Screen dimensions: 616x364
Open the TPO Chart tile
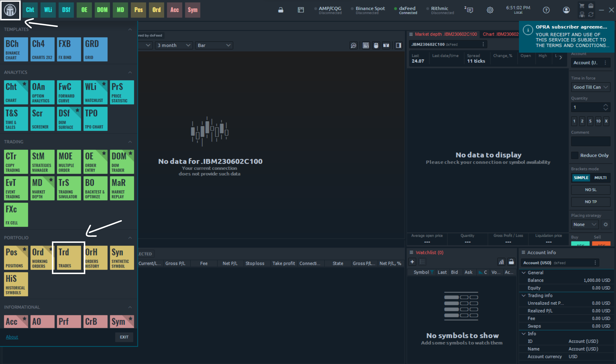[x=95, y=119]
